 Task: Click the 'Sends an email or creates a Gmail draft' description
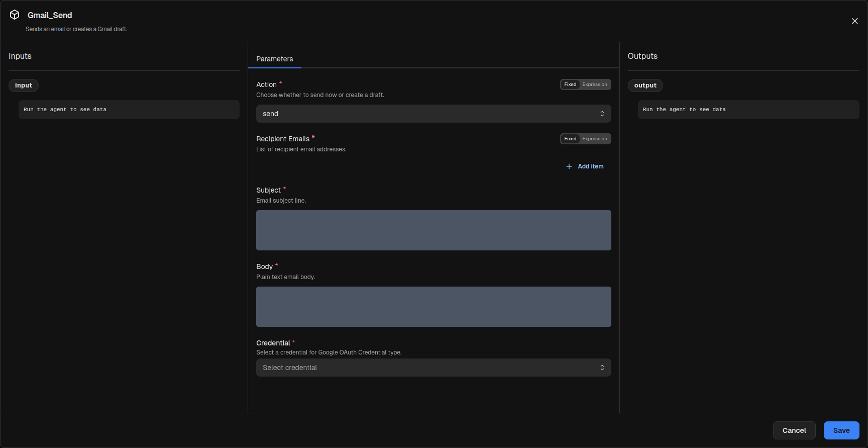76,29
